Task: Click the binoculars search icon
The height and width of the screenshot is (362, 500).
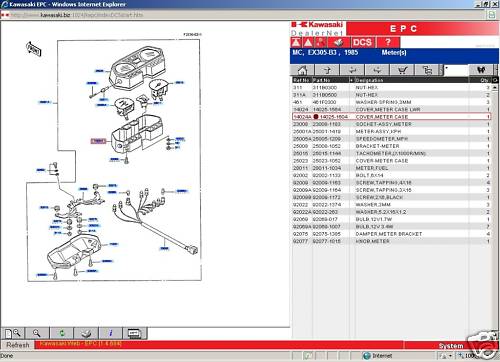Action: [481, 70]
